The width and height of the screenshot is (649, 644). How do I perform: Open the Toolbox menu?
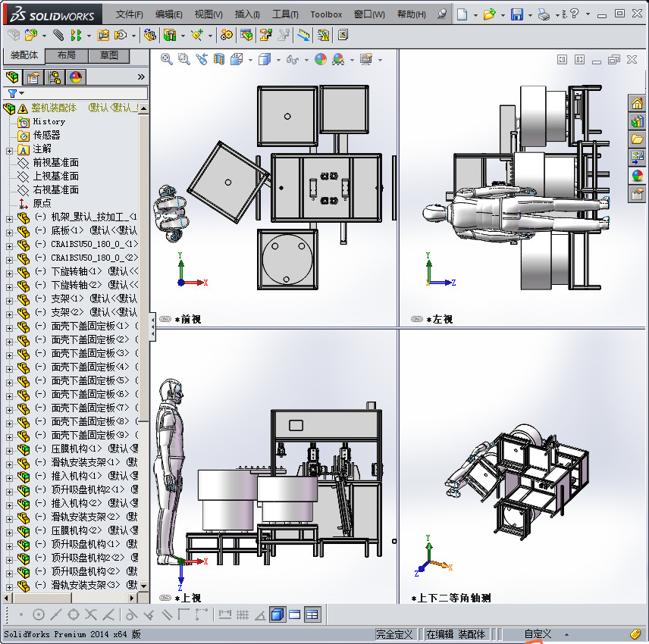(326, 14)
